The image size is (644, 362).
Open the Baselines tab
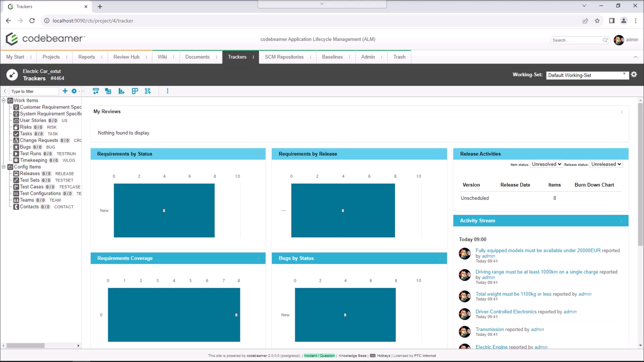tap(332, 57)
